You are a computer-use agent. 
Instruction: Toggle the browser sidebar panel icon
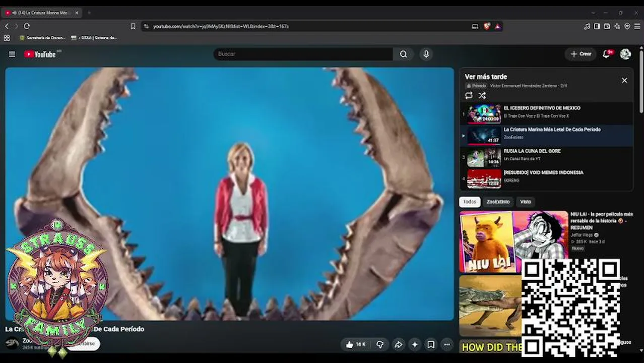(597, 26)
